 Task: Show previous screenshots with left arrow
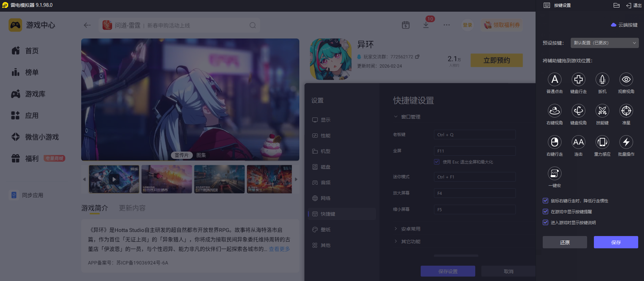[85, 179]
